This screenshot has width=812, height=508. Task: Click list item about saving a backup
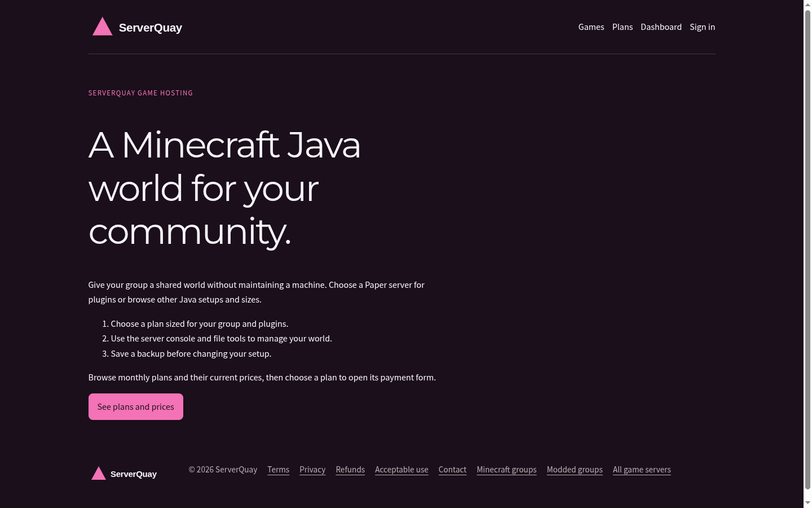click(x=191, y=354)
